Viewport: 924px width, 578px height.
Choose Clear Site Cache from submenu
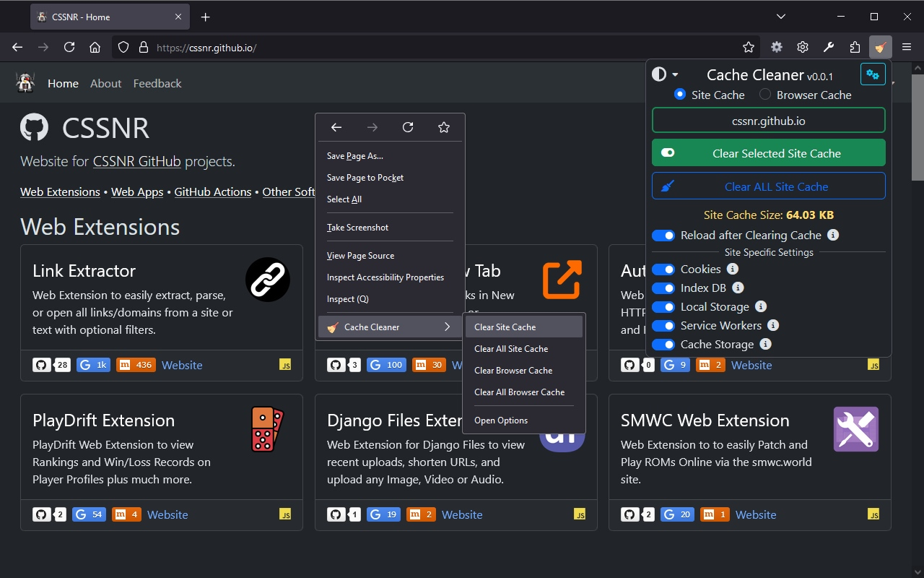pyautogui.click(x=523, y=327)
